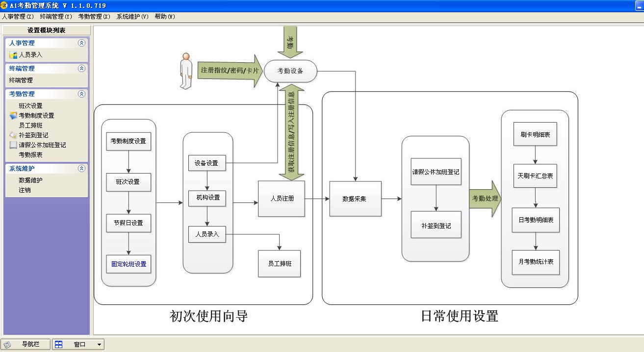Screen dimensions: 644x352
Task: Click the 机构设置 flowchart box
Action: [x=207, y=198]
